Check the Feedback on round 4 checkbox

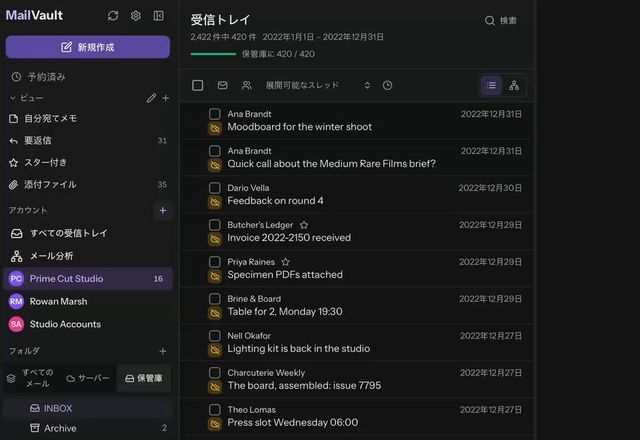click(x=215, y=188)
